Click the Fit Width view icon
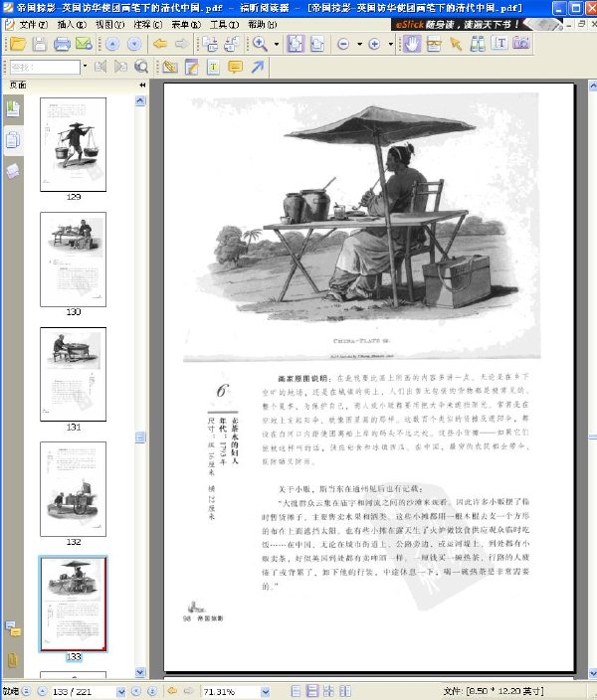Viewport: 597px width, 700px height. coord(317,44)
